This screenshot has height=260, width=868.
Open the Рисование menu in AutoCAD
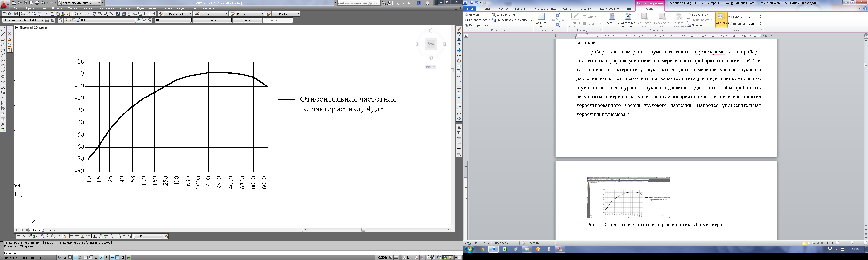pyautogui.click(x=107, y=8)
